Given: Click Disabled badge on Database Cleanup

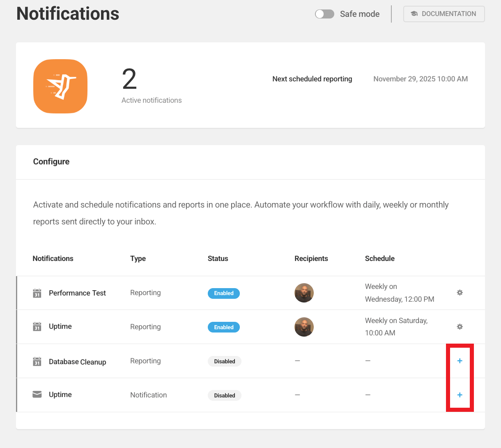Looking at the screenshot, I should tap(224, 361).
